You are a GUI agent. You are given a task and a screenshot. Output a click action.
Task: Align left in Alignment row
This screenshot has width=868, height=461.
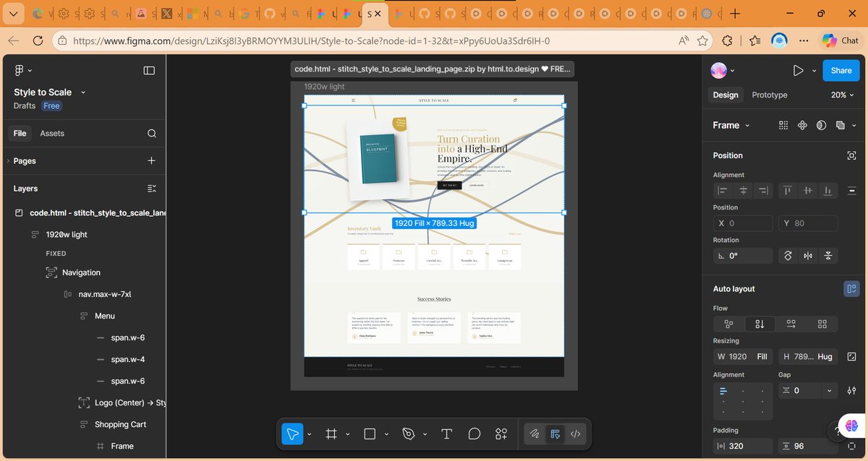pos(722,191)
